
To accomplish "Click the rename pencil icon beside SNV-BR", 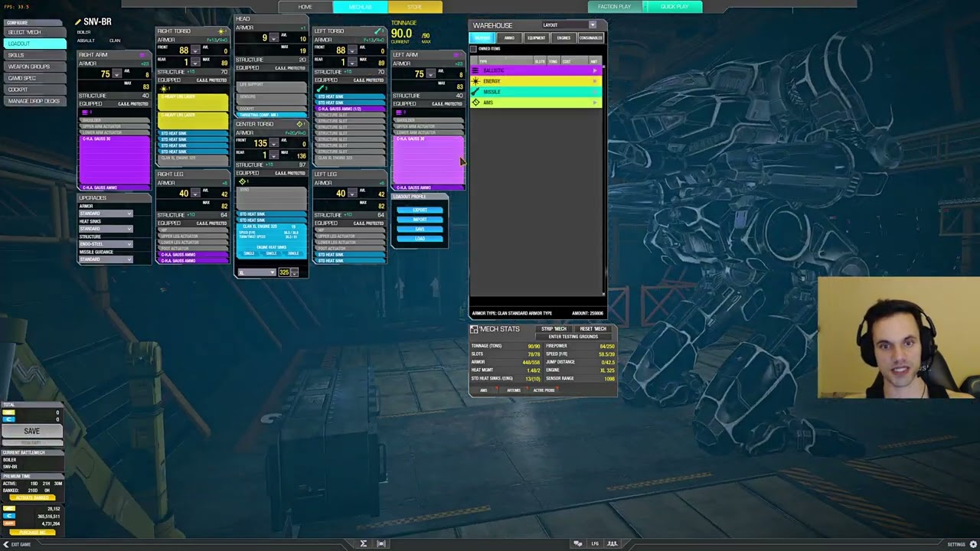I will [x=78, y=22].
